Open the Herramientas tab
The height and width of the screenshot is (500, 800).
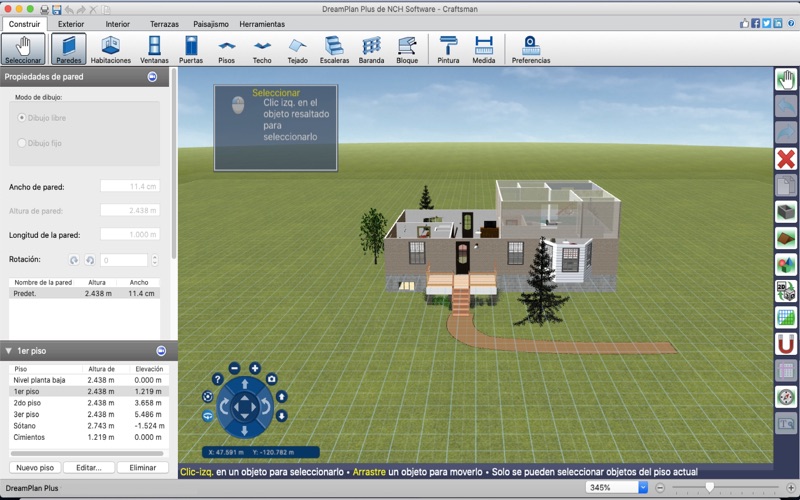pyautogui.click(x=262, y=24)
